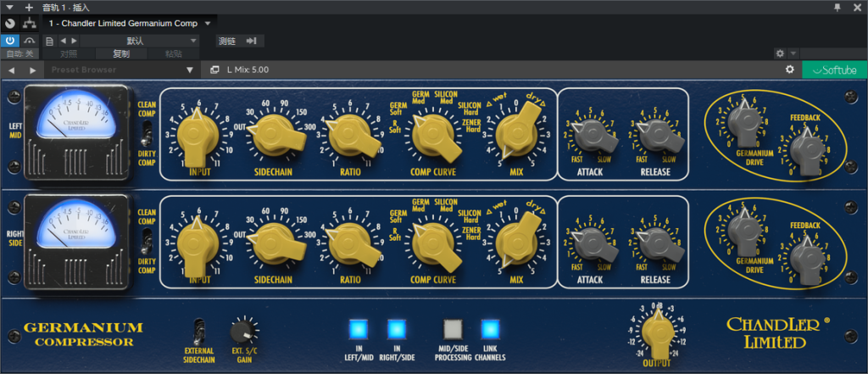Open the routing view icon
This screenshot has height=374, width=868.
pos(30,24)
